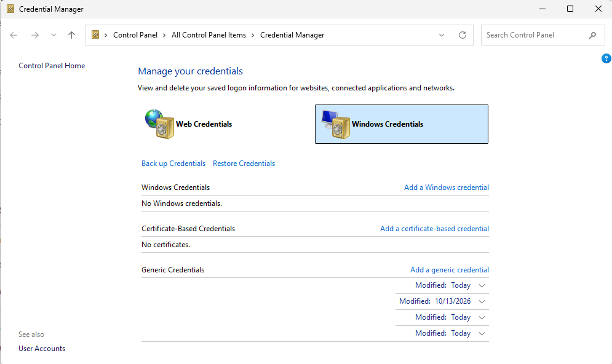Select the Windows Credentials tile
Image resolution: width=612 pixels, height=364 pixels.
pos(402,124)
